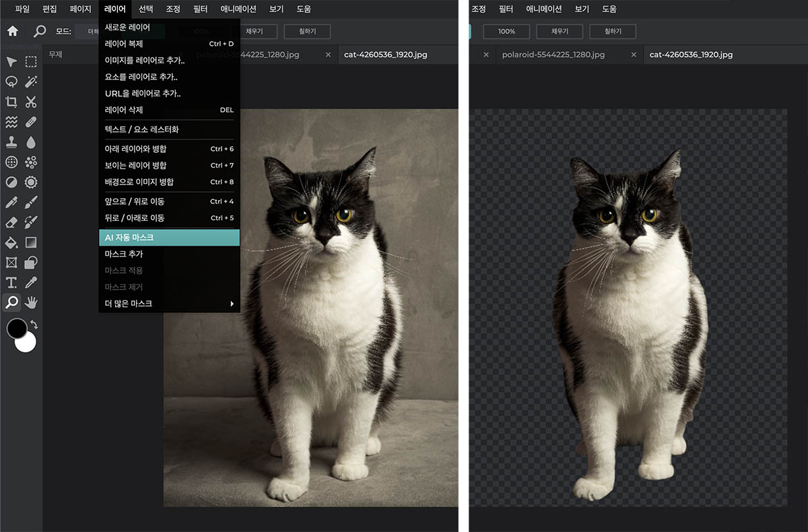808x532 pixels.
Task: Select the Arrange (arrow pointer) tool
Action: tap(11, 62)
